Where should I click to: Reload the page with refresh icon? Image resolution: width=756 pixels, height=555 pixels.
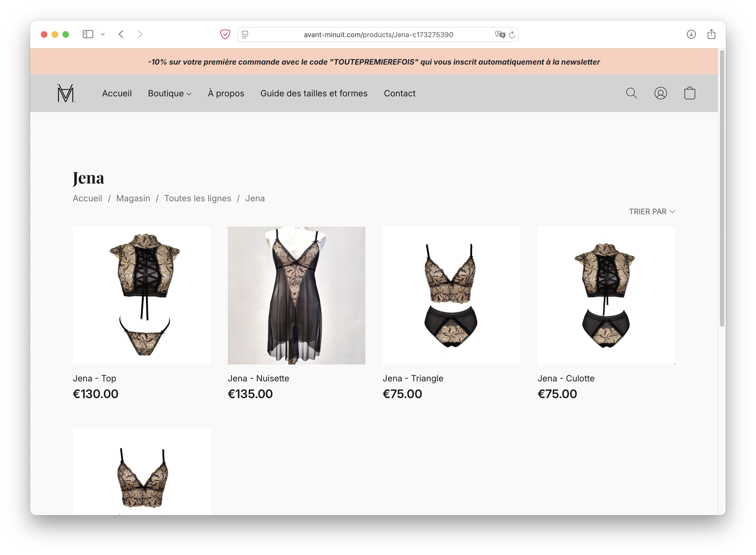click(x=512, y=34)
